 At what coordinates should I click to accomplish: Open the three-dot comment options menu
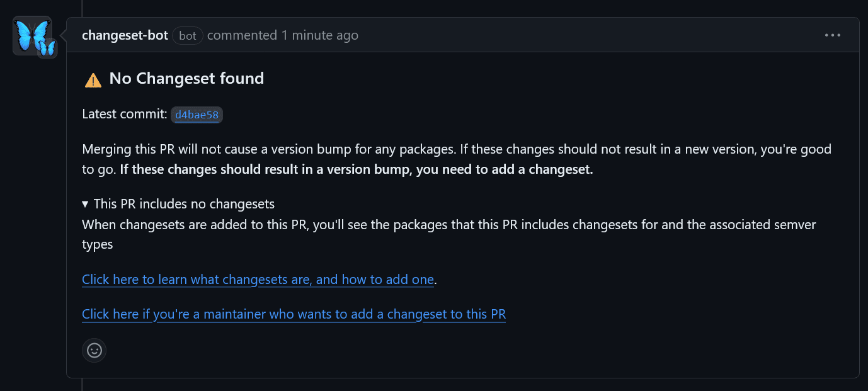pyautogui.click(x=833, y=35)
